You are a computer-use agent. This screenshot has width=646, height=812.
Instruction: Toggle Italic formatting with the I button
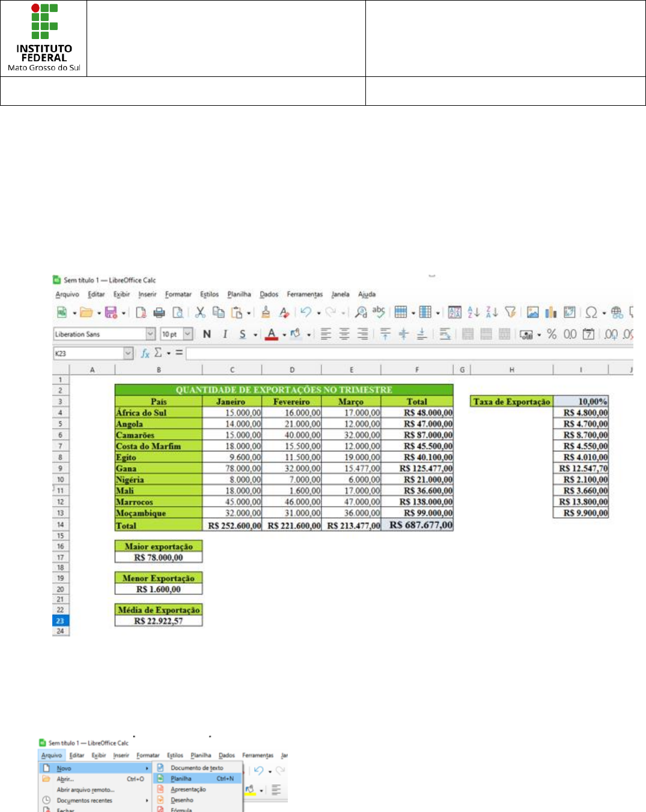(225, 334)
